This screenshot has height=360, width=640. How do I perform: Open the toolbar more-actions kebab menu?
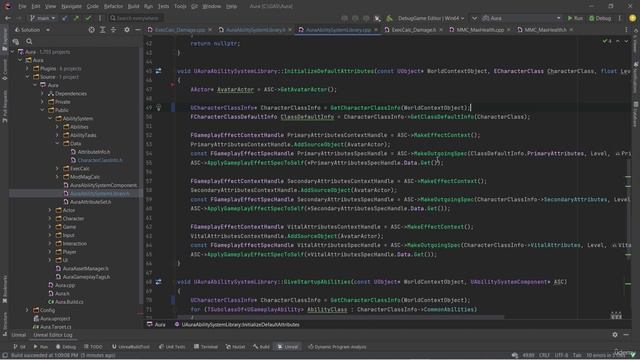point(620,18)
